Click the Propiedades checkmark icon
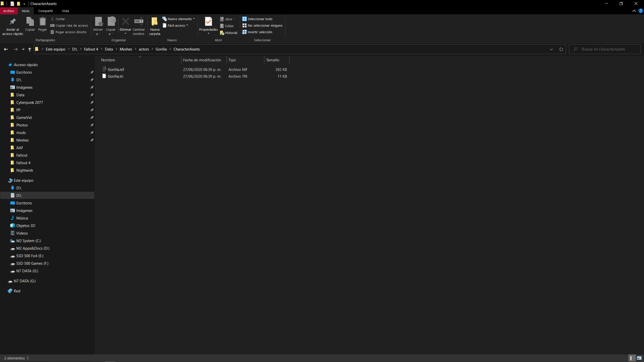The height and width of the screenshot is (362, 644). coord(208,22)
